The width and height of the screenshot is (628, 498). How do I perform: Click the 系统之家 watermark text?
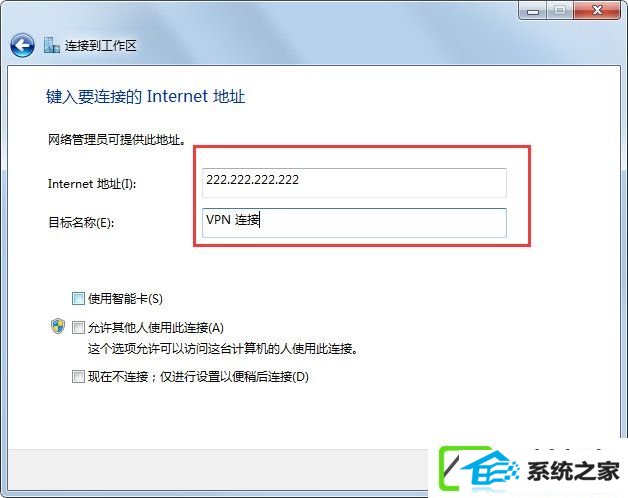click(x=573, y=471)
